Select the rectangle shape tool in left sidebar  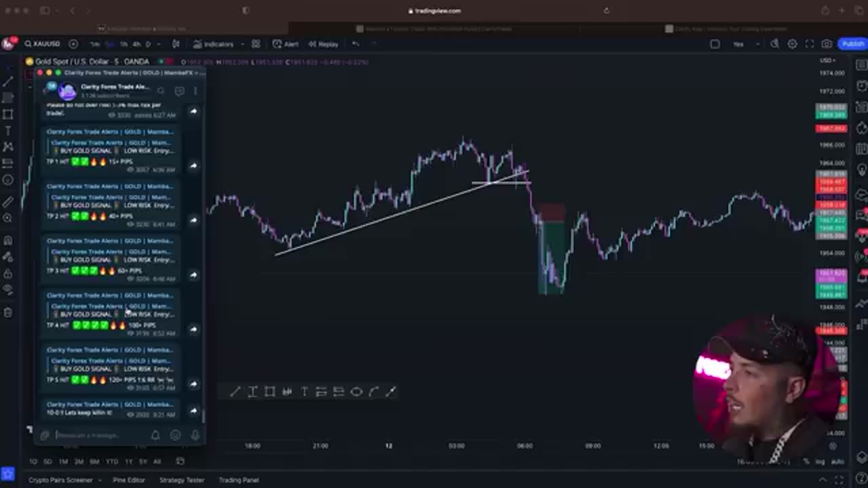(x=8, y=114)
